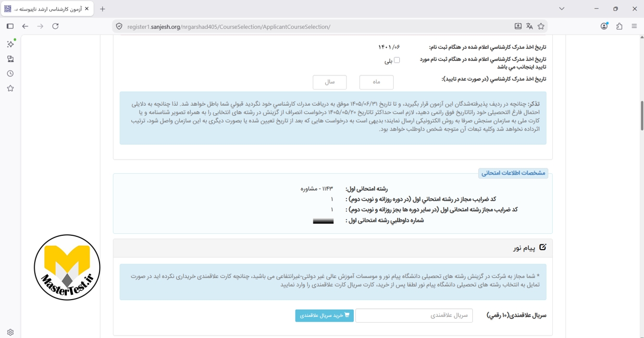Click the ماه month input field
Screen dimensions: 644x338
pos(376,82)
